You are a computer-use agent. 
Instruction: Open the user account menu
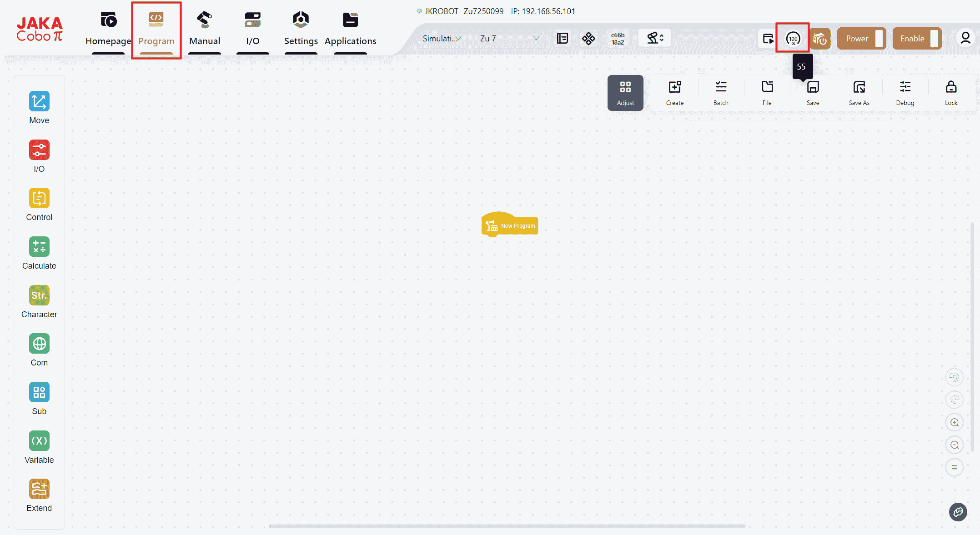(965, 39)
